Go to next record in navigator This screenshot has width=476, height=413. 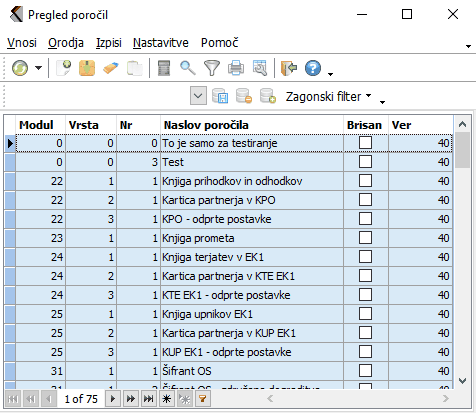pos(113,399)
